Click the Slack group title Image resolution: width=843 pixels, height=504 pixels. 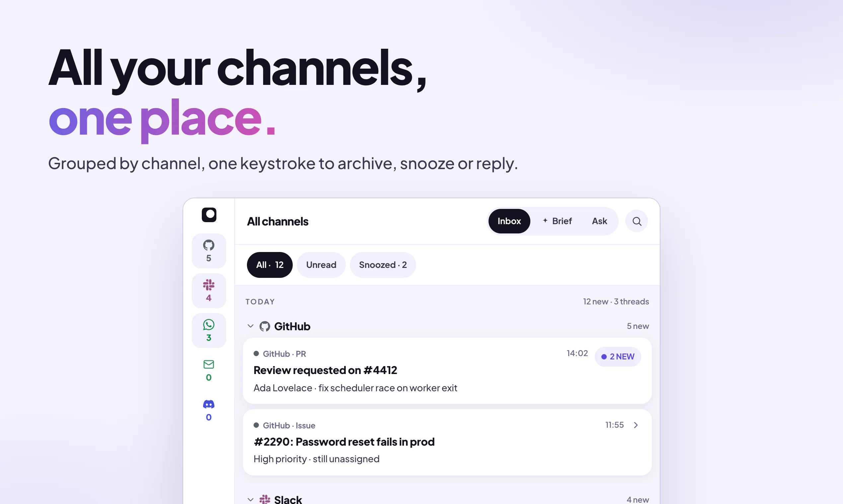288,499
